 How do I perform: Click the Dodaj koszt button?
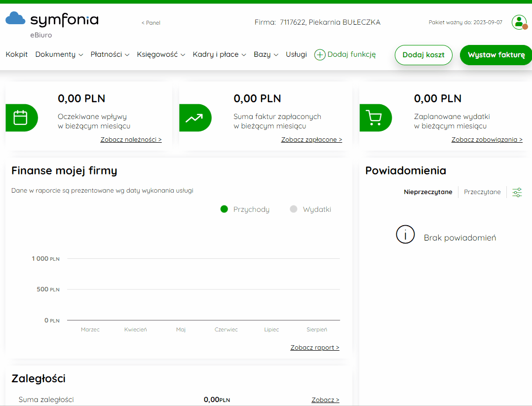[x=423, y=55]
